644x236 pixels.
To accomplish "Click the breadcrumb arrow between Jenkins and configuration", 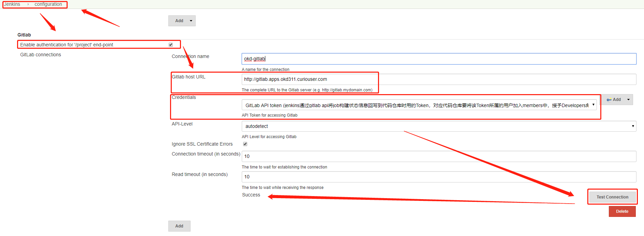I will [28, 4].
